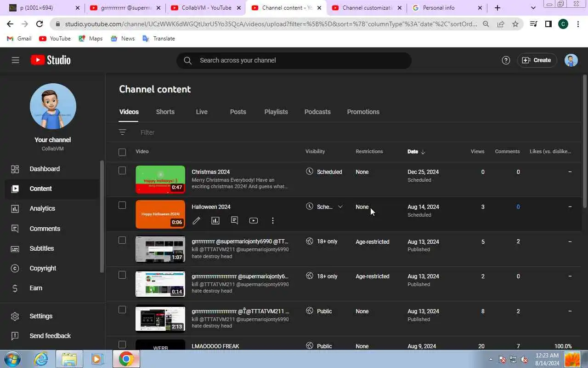This screenshot has height=368, width=588.
Task: Go back with the browser back arrow
Action: tap(10, 24)
